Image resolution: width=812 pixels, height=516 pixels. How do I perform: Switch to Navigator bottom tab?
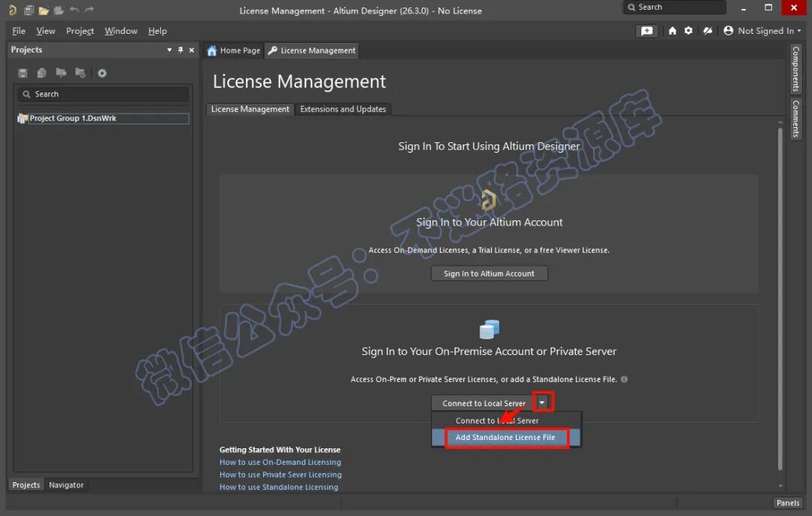(66, 485)
